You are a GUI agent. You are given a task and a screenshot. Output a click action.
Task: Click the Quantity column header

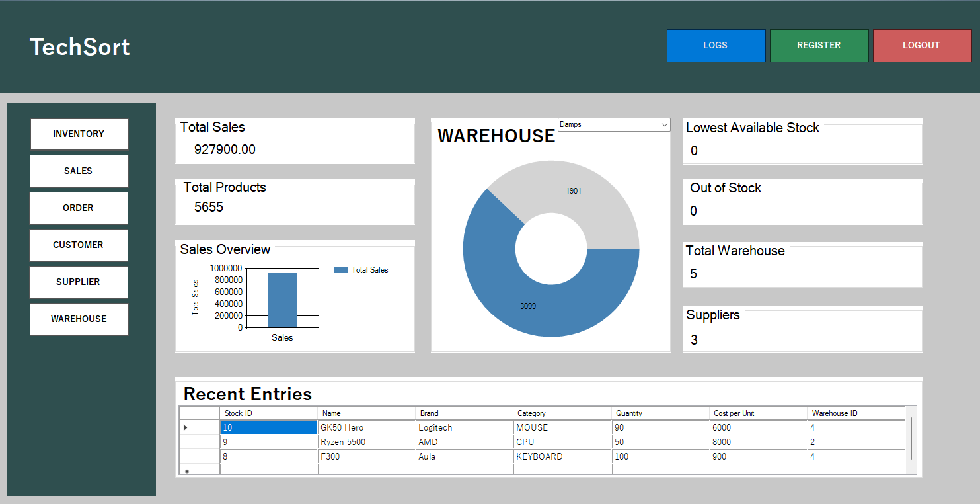point(661,413)
